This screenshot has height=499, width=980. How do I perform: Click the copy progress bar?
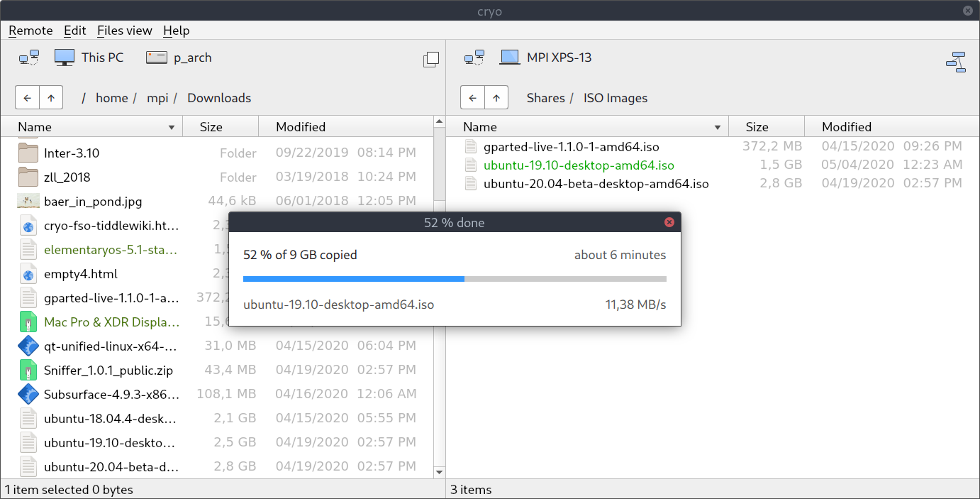[x=454, y=278]
